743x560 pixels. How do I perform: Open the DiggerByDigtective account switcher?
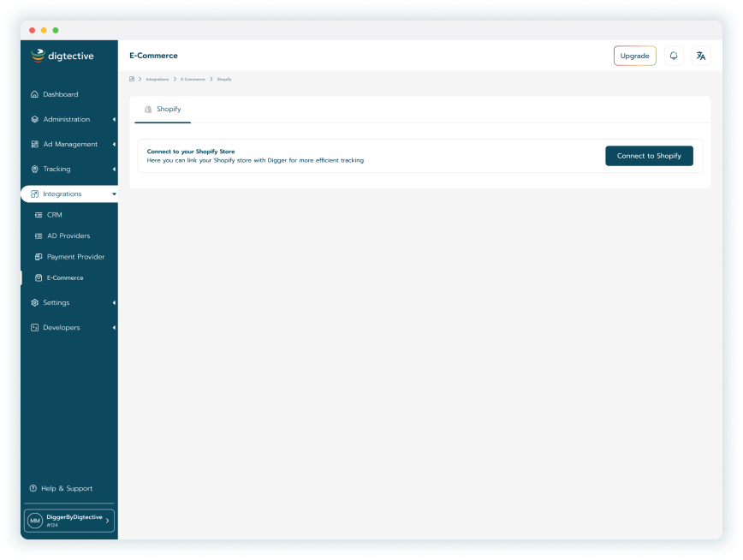(x=69, y=521)
